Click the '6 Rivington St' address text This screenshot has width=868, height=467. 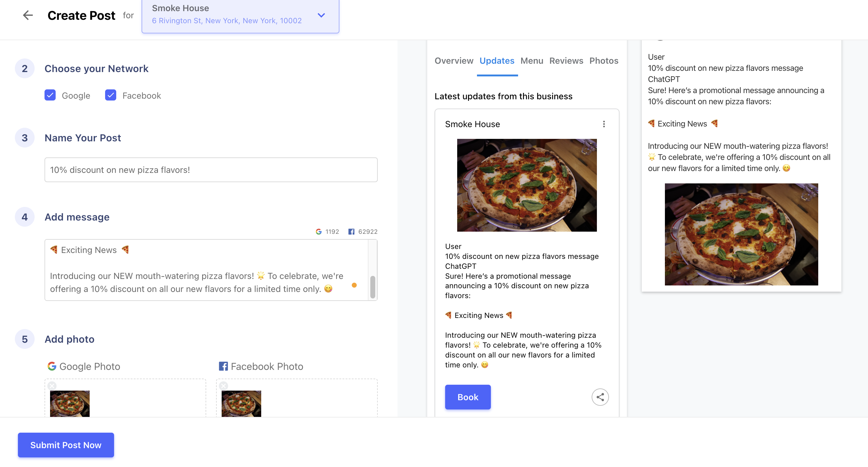(x=227, y=21)
